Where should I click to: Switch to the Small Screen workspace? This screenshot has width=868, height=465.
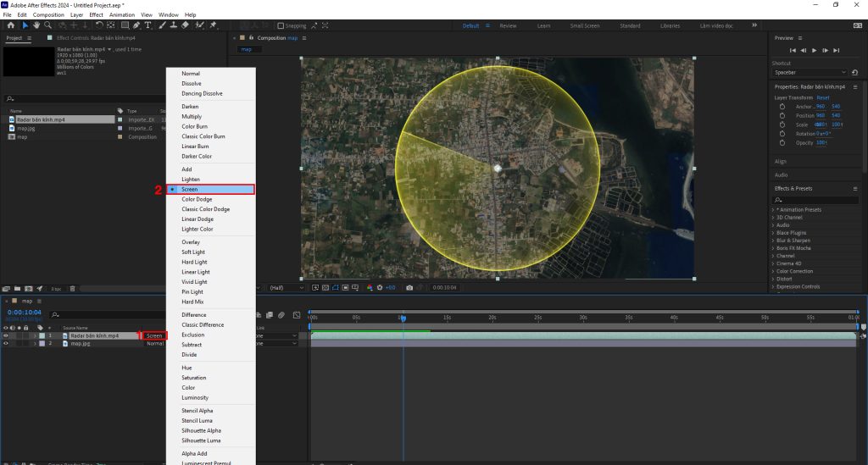pyautogui.click(x=584, y=25)
